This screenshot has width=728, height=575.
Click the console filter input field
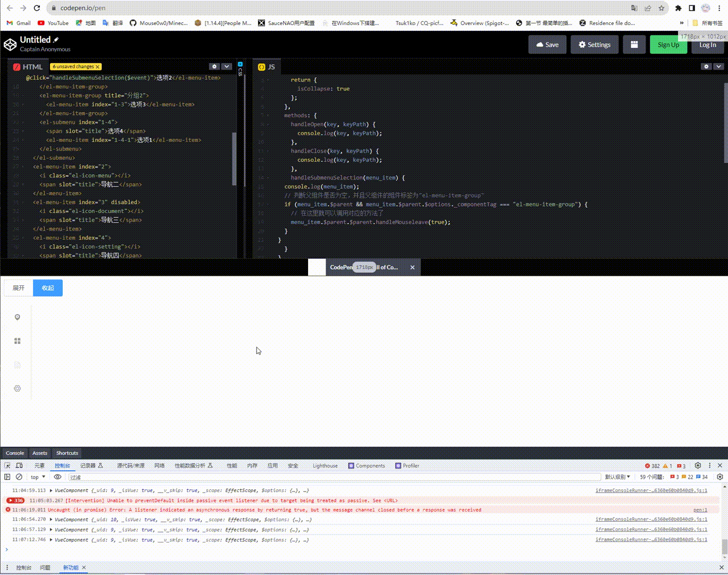(x=334, y=477)
